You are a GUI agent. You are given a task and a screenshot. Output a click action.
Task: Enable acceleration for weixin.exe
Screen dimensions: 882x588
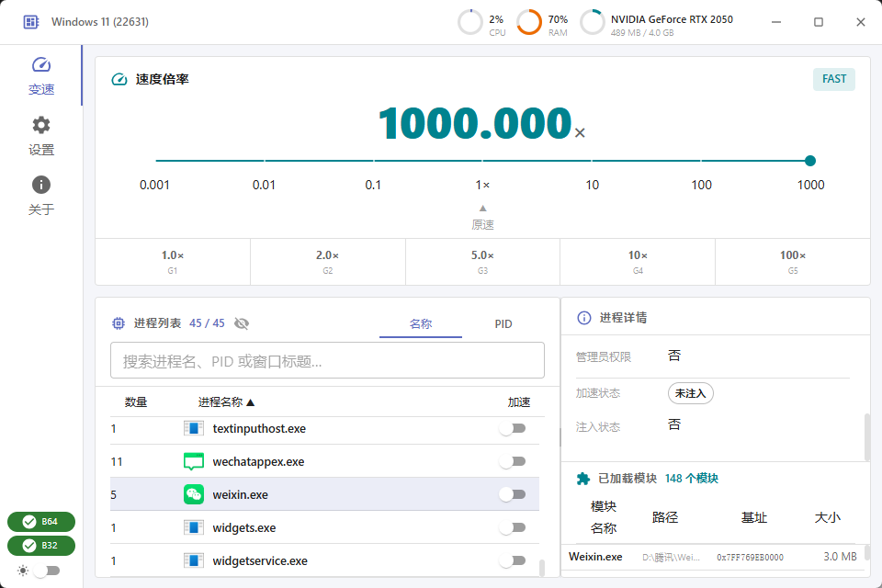pyautogui.click(x=513, y=494)
